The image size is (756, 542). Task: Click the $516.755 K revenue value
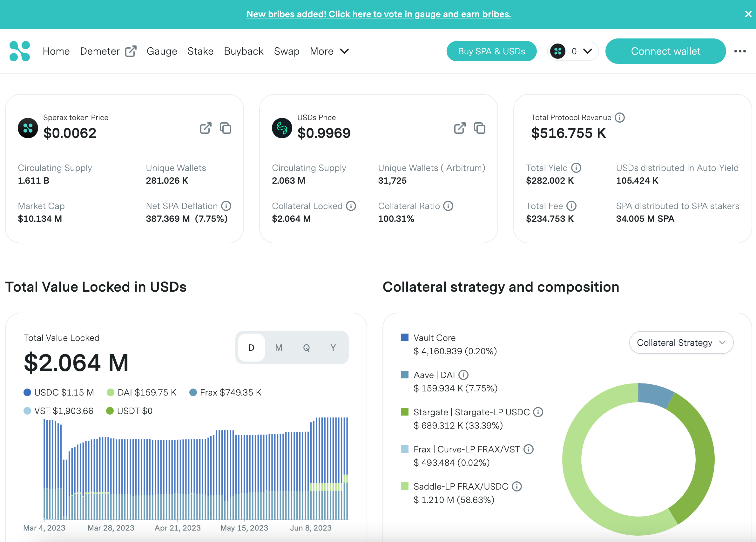568,133
